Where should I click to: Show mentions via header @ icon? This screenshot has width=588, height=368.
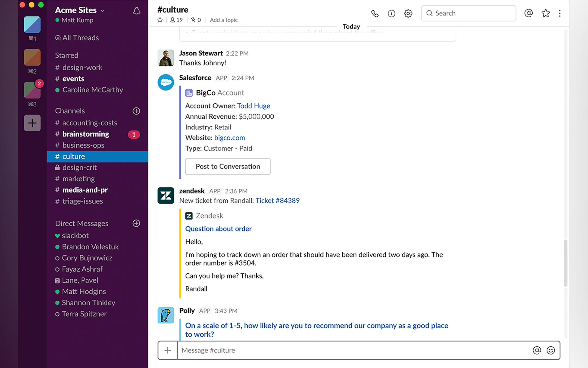pyautogui.click(x=529, y=13)
